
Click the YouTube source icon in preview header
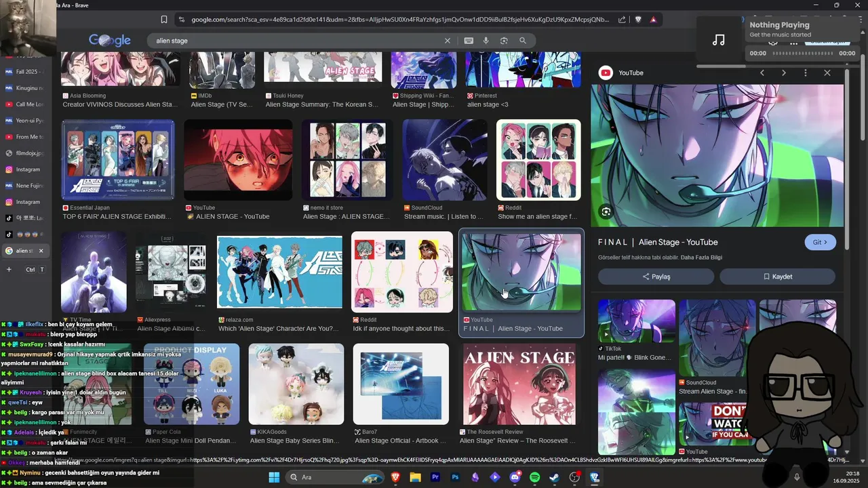[606, 73]
